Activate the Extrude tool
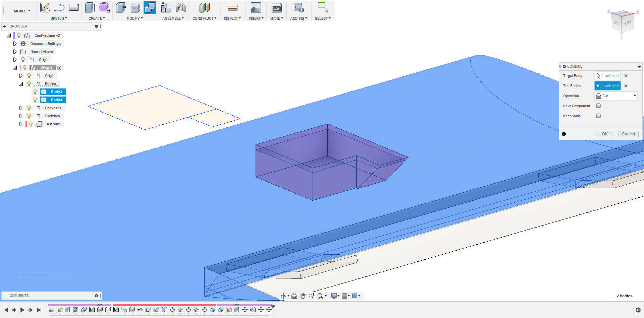The image size is (644, 318). (90, 8)
